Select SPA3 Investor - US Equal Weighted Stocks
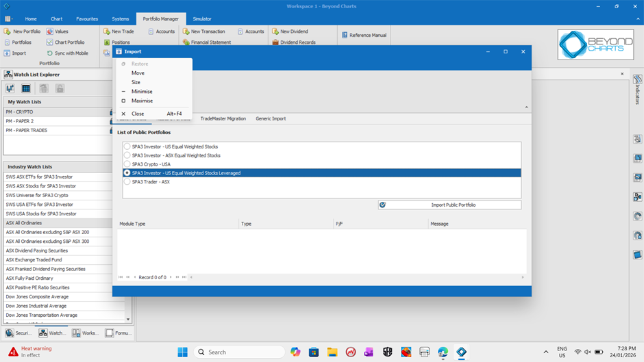 127,146
